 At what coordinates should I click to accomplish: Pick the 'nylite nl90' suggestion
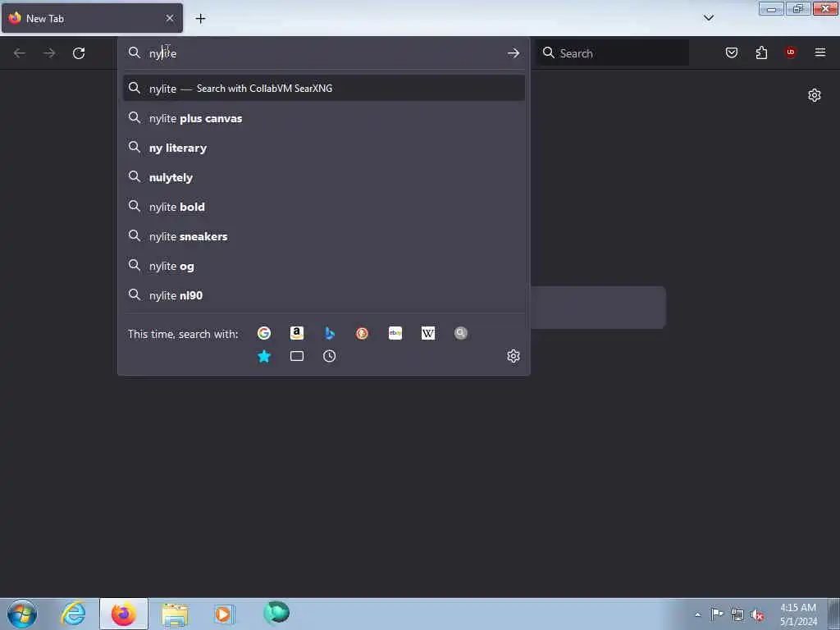coord(323,295)
